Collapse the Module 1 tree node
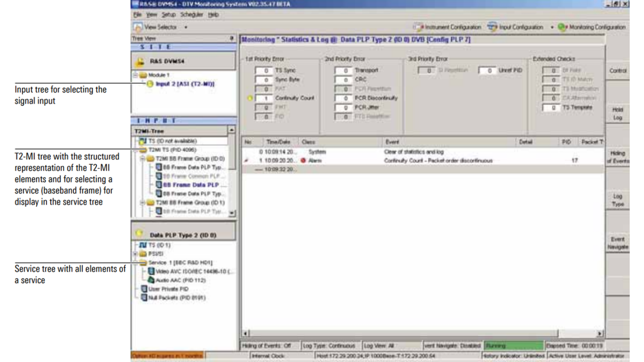This screenshot has height=362, width=644. (x=135, y=75)
